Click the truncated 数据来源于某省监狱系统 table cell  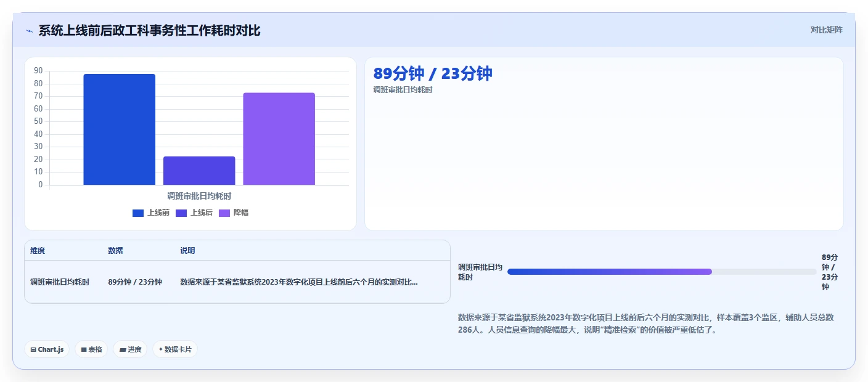(x=299, y=282)
